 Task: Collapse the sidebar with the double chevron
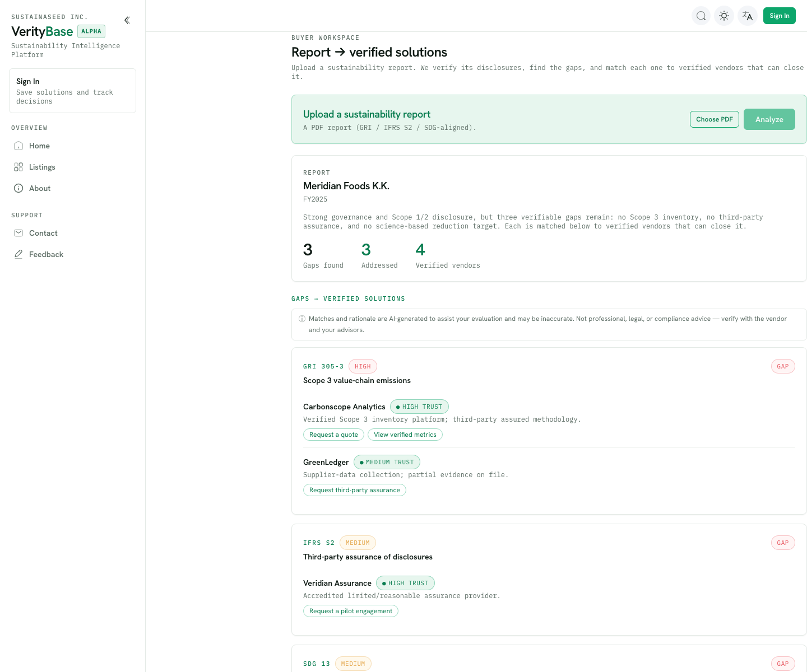(127, 20)
